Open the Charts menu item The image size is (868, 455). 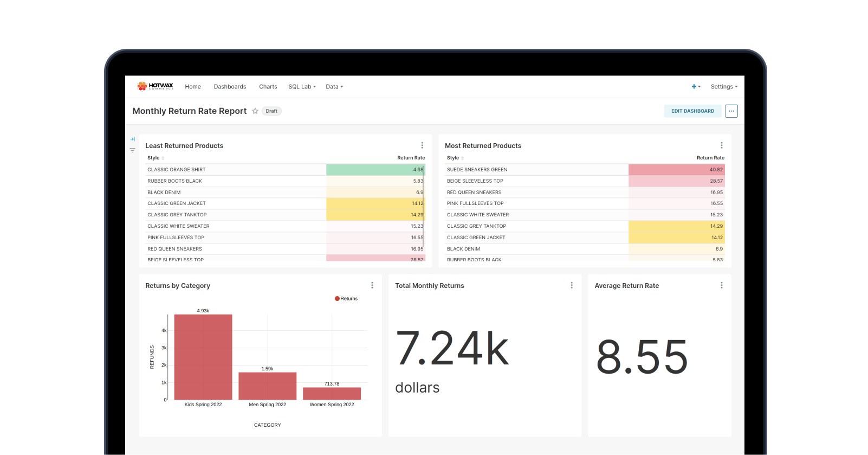[268, 87]
